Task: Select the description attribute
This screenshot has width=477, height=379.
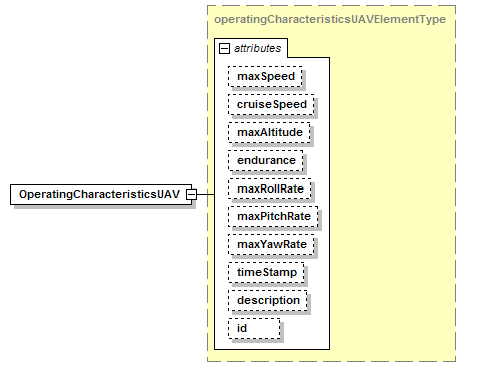Action: tap(268, 301)
